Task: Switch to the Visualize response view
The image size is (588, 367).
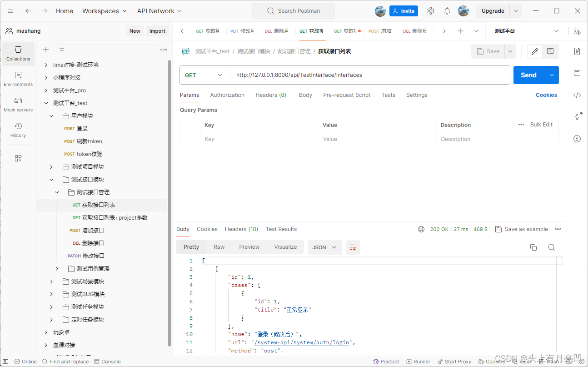Action: pos(285,247)
